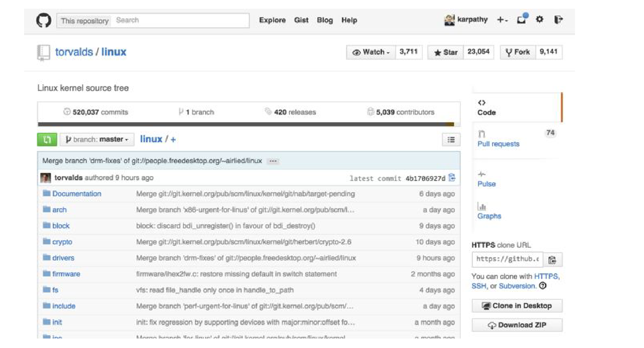Open the drivers folder
The height and width of the screenshot is (348, 644).
coord(63,258)
